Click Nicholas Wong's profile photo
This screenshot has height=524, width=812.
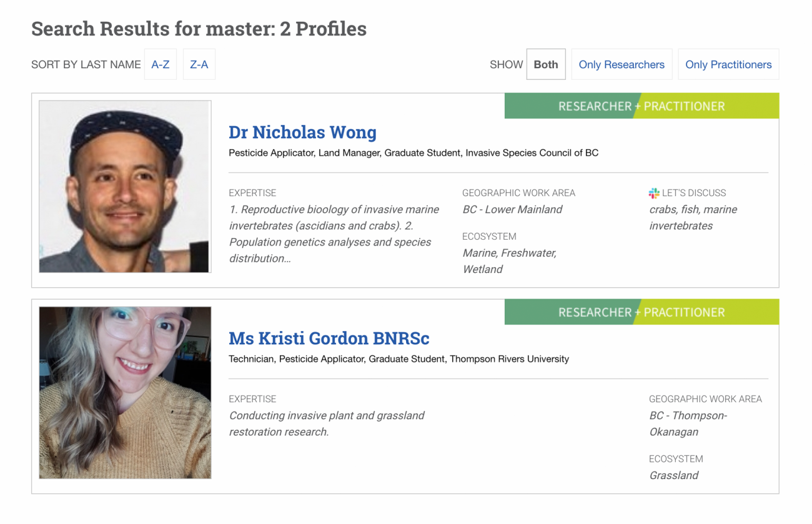point(125,187)
